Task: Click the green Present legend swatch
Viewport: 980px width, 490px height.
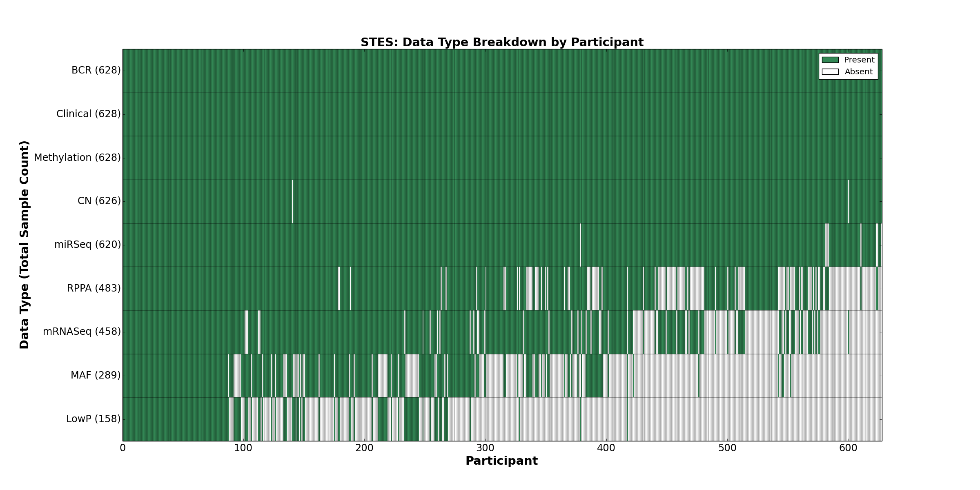Action: (x=830, y=60)
